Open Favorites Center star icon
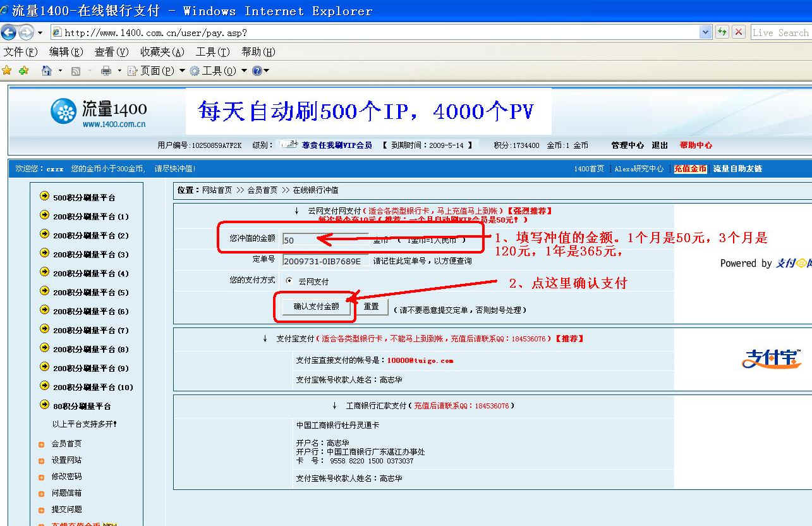This screenshot has height=526, width=812. click(x=7, y=71)
